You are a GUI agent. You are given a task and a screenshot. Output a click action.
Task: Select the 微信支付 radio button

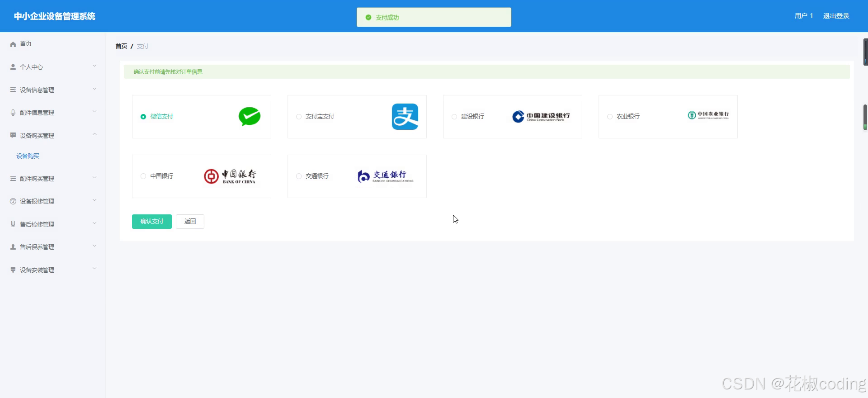click(143, 117)
